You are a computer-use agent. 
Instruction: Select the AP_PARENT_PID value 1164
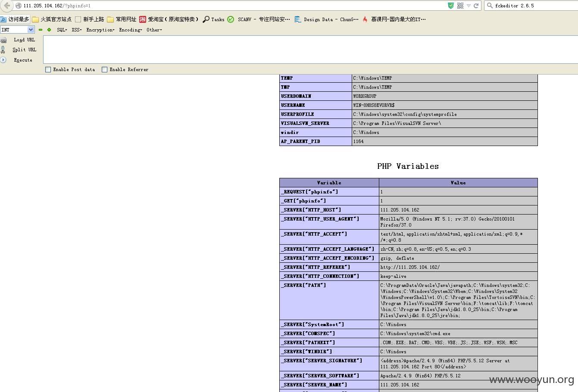point(445,141)
